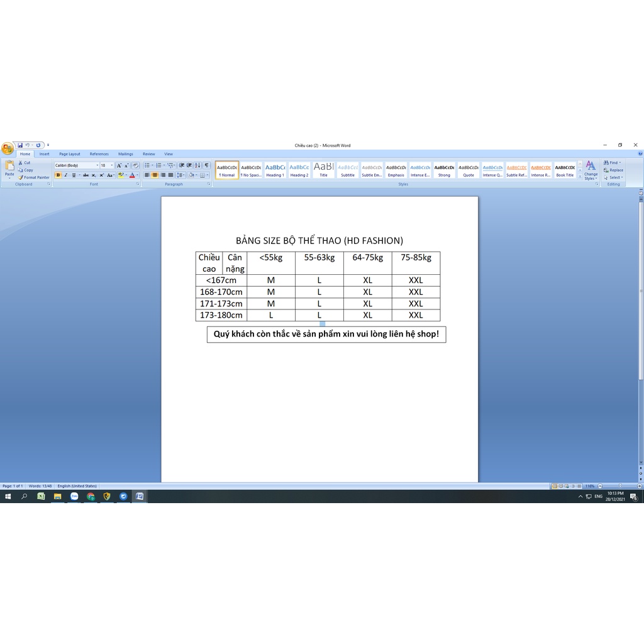Click the Show/Hide paragraph marks icon
The image size is (644, 644).
206,165
